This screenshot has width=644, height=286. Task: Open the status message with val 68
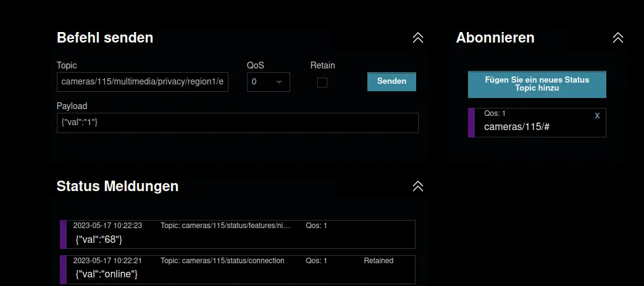click(x=241, y=238)
